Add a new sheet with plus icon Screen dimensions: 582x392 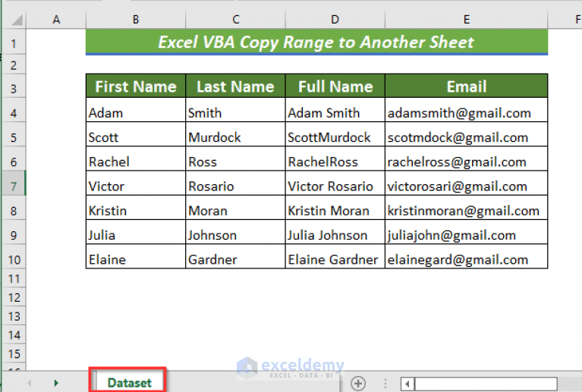tap(358, 383)
